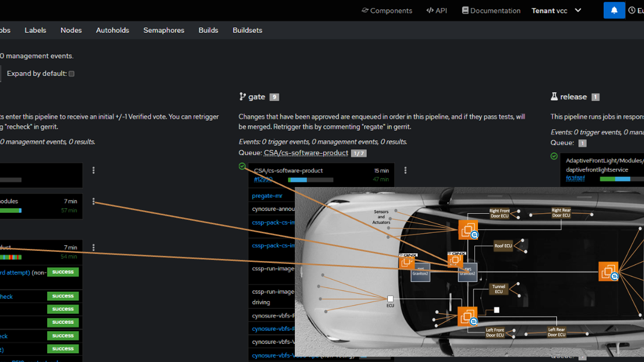Open the blue notifications bell icon
This screenshot has width=644, height=362.
click(x=614, y=10)
